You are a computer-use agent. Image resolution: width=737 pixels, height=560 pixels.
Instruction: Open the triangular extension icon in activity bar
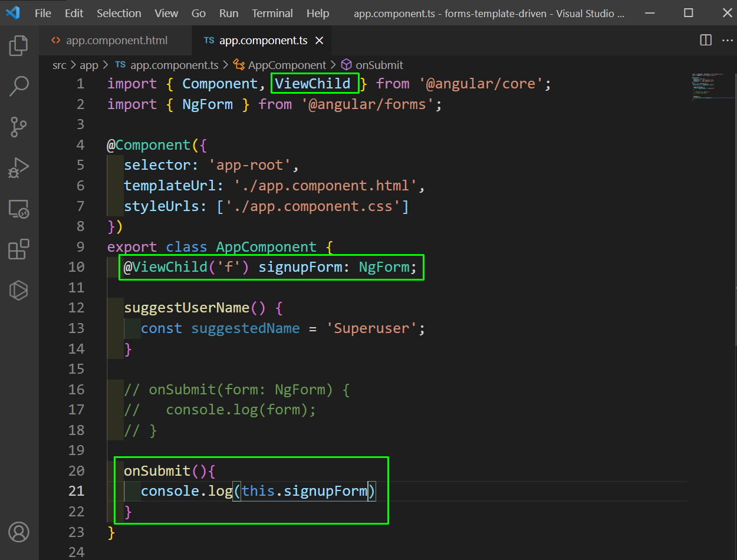pos(19,290)
